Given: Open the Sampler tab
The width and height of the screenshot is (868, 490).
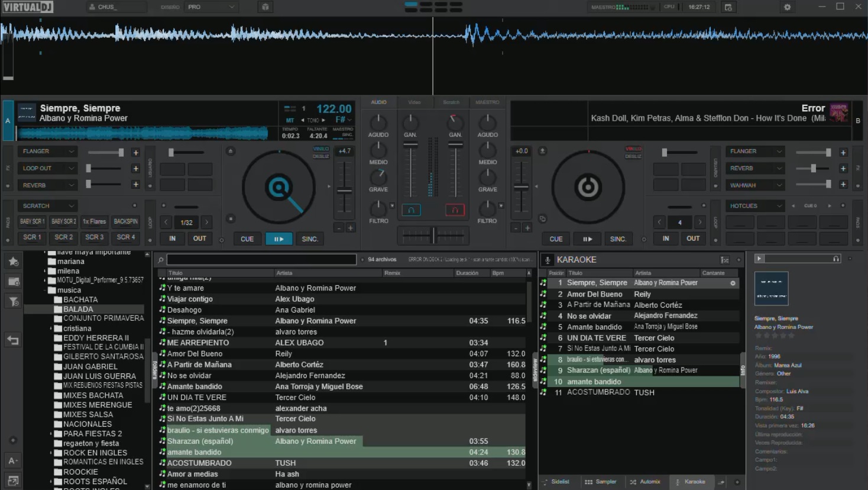Looking at the screenshot, I should (x=601, y=482).
